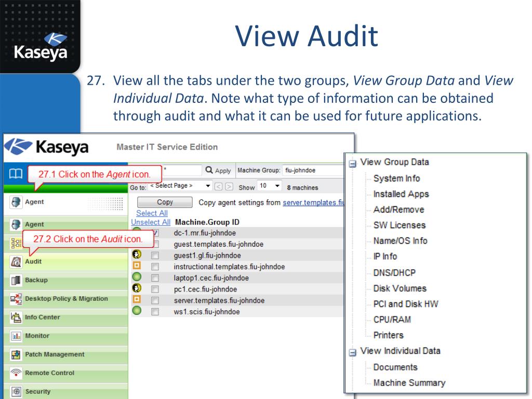Viewport: 532px width, 399px height.
Task: Open the server.templates.fiu link
Action: tap(313, 203)
